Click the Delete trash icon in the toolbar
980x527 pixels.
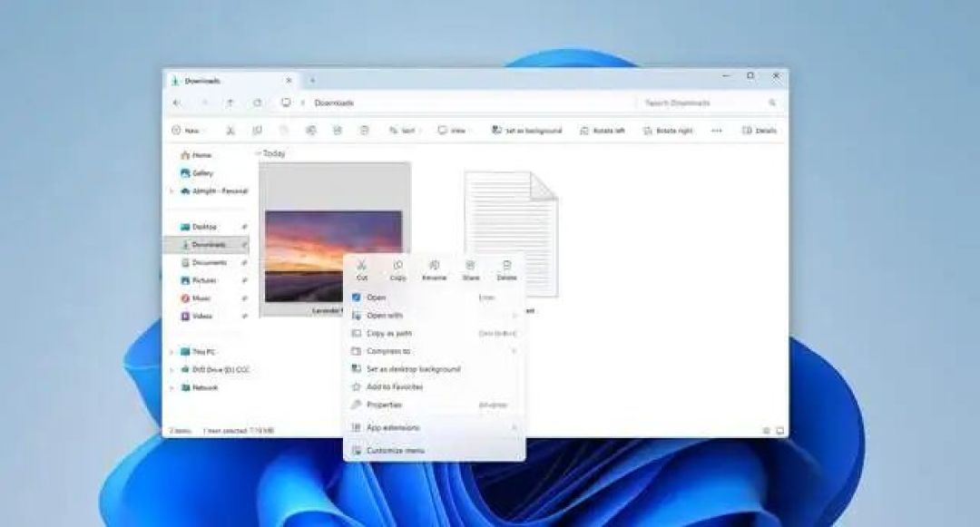tap(365, 131)
